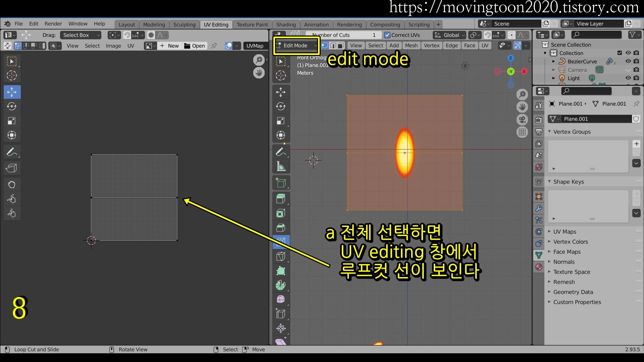The height and width of the screenshot is (362, 644).
Task: Toggle UV sync selection button
Action: click(7, 46)
